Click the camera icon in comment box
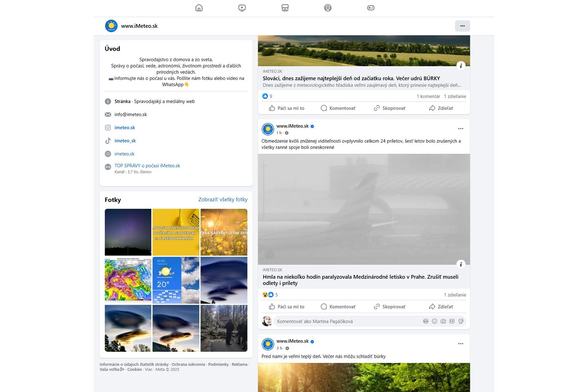 point(443,321)
